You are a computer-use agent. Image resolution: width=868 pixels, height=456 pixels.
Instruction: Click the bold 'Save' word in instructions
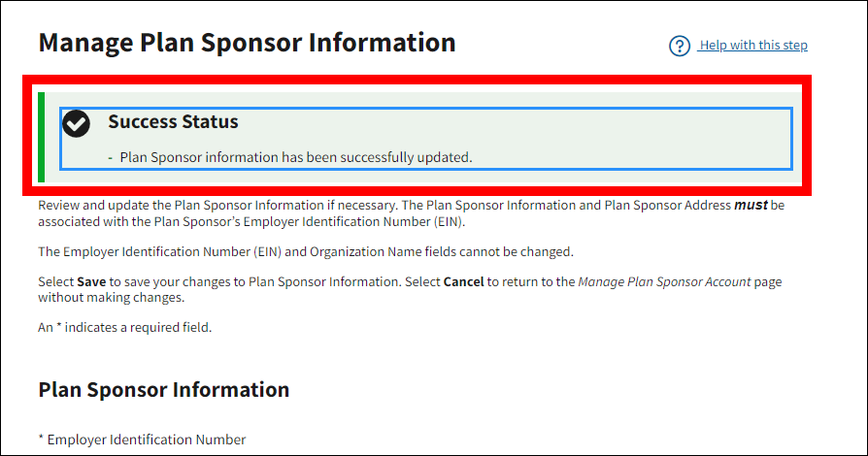[x=91, y=282]
